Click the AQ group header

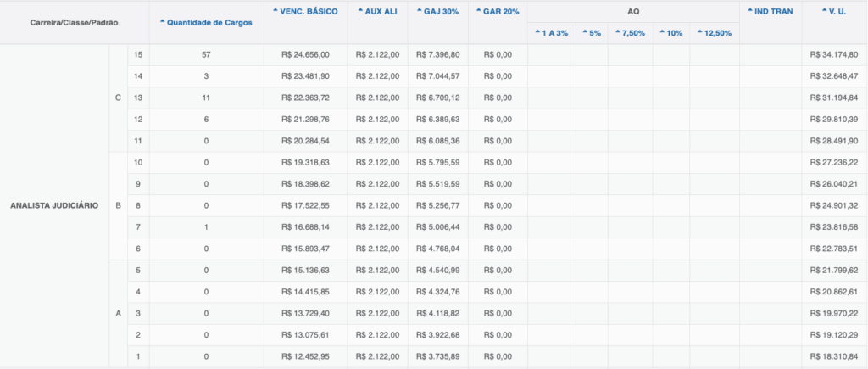point(632,11)
